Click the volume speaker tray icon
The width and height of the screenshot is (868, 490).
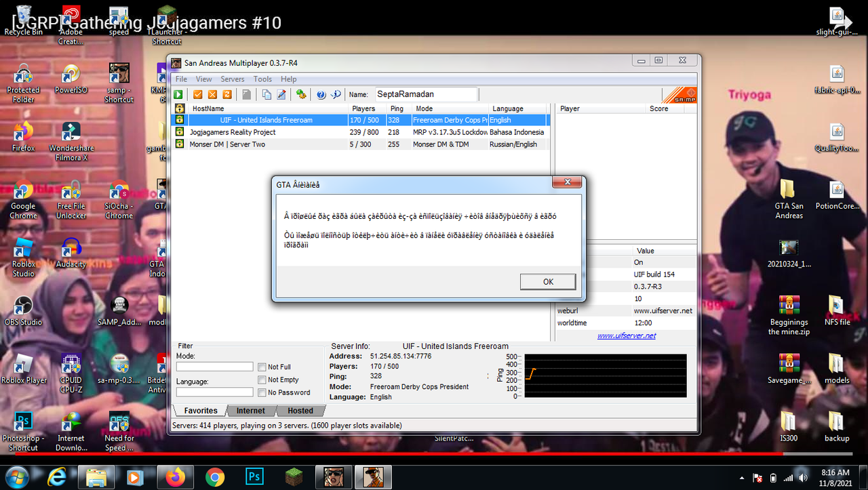pos(803,478)
